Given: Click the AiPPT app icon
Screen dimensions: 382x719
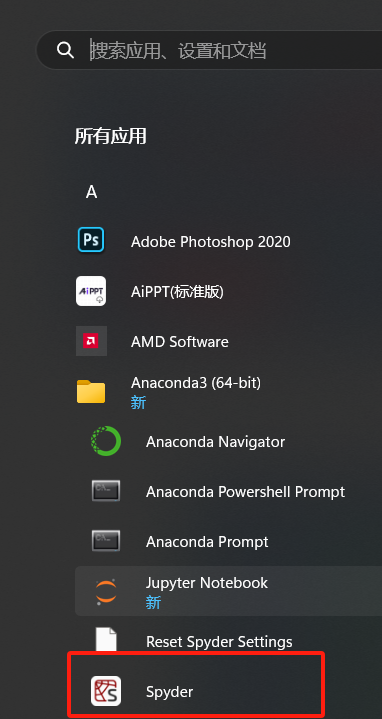Looking at the screenshot, I should tap(91, 291).
